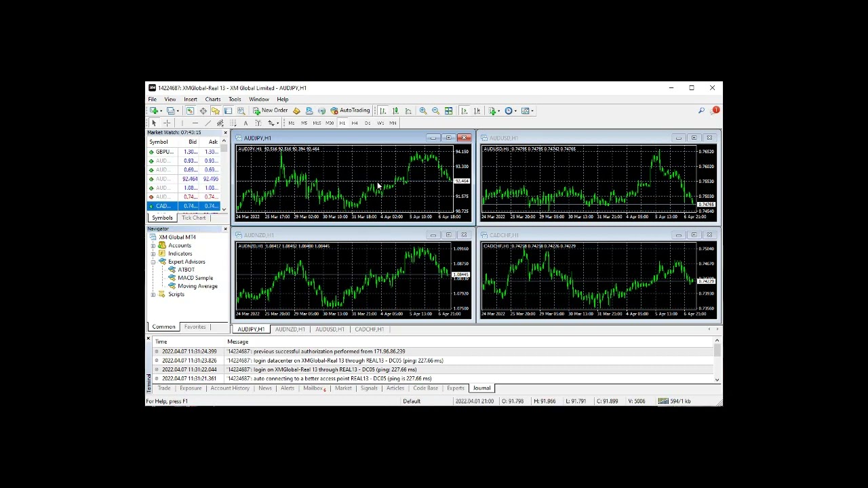Click the search magnifier icon in toolbar
Screen dimensions: 868x488
[x=701, y=110]
